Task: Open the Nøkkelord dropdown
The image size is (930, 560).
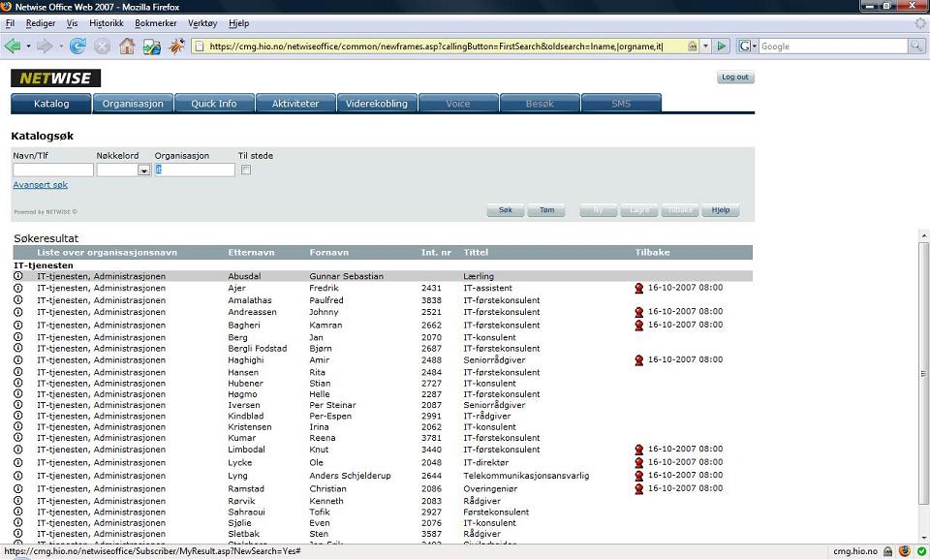Action: pos(143,171)
